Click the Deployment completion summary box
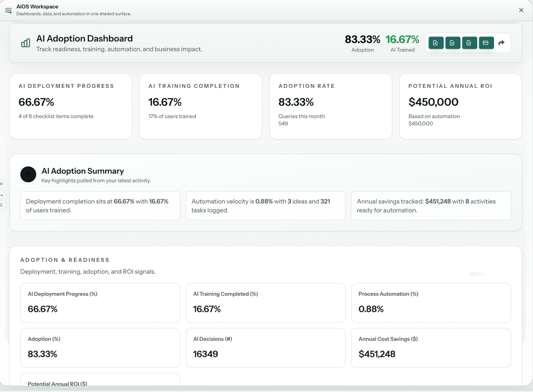533x392 pixels. coord(100,206)
